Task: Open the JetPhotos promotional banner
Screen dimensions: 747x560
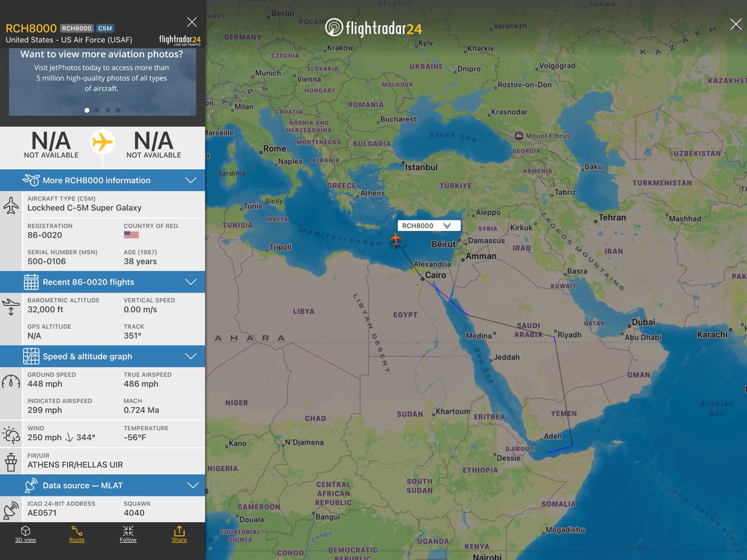Action: 102,82
